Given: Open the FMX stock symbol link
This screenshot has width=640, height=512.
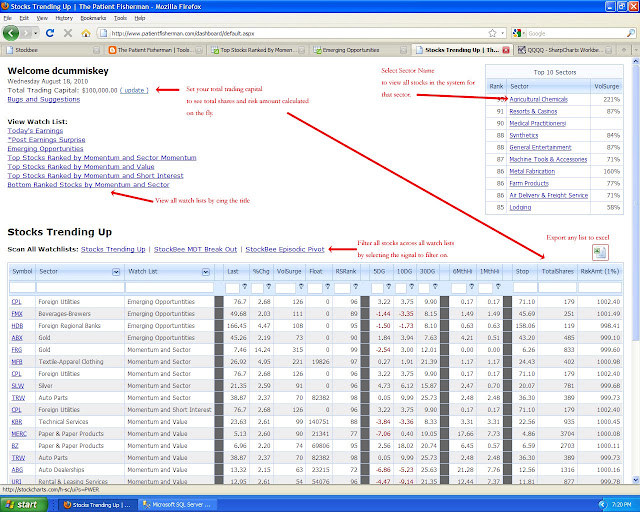Looking at the screenshot, I should point(17,314).
